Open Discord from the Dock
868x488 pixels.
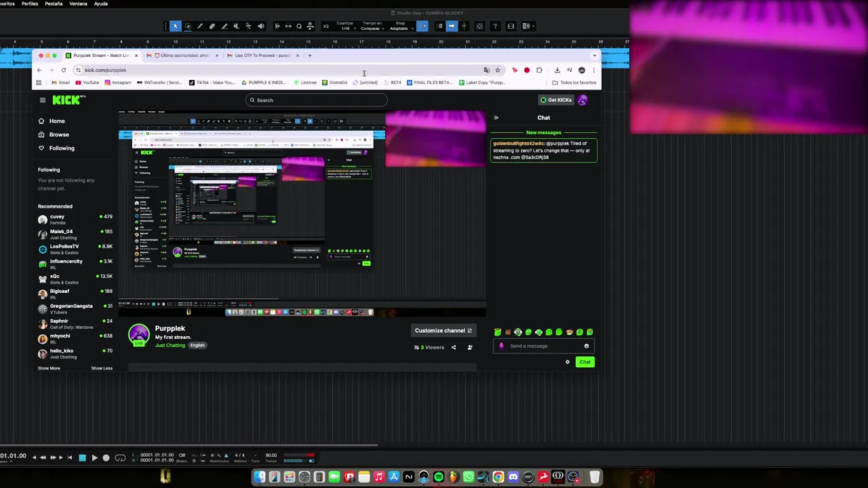[513, 477]
